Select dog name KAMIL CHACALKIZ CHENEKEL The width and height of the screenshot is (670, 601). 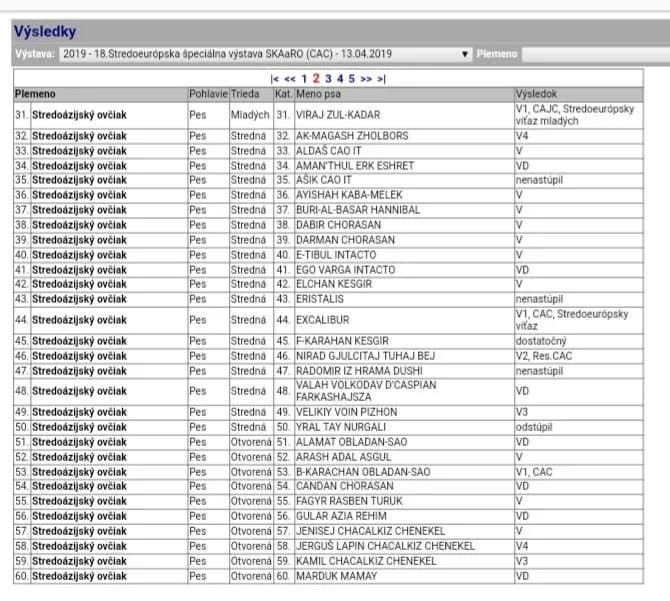point(366,561)
